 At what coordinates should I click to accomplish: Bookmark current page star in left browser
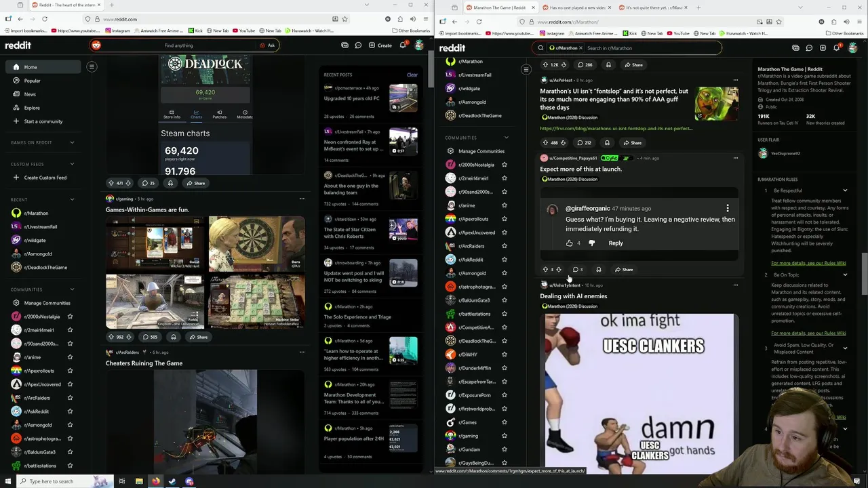[344, 19]
